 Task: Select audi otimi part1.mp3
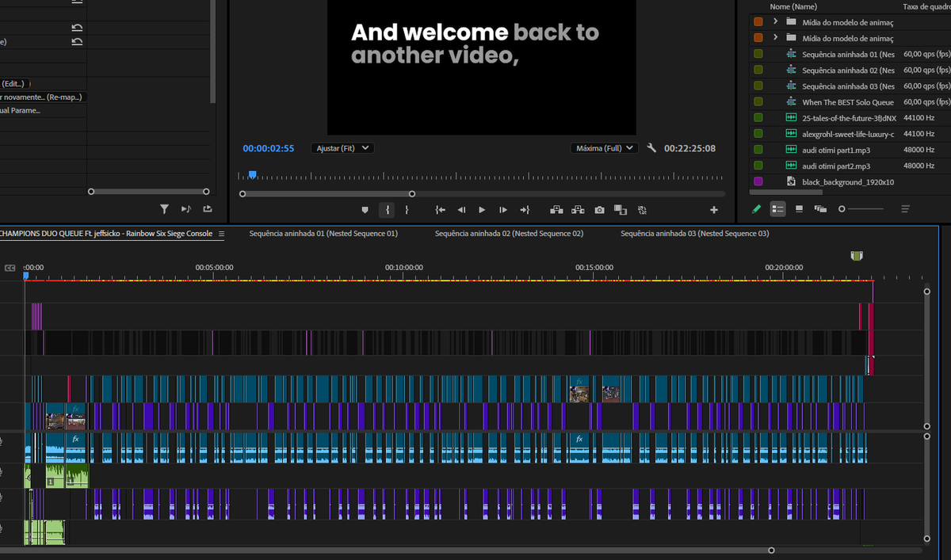click(836, 150)
